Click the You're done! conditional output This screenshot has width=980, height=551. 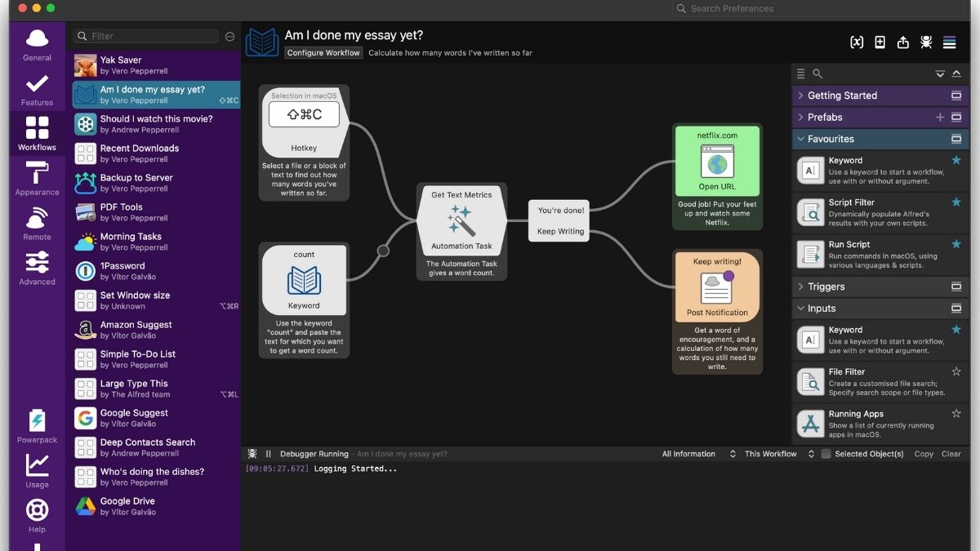pos(560,211)
